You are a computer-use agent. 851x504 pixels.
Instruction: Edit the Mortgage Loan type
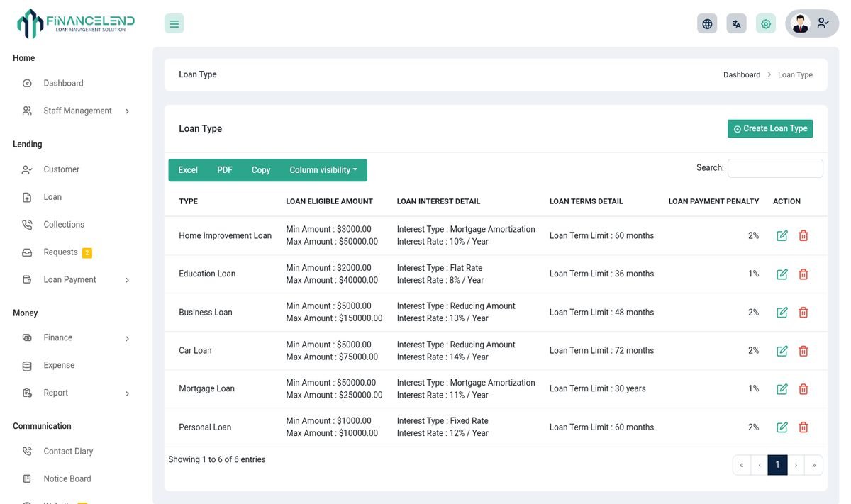(x=782, y=388)
